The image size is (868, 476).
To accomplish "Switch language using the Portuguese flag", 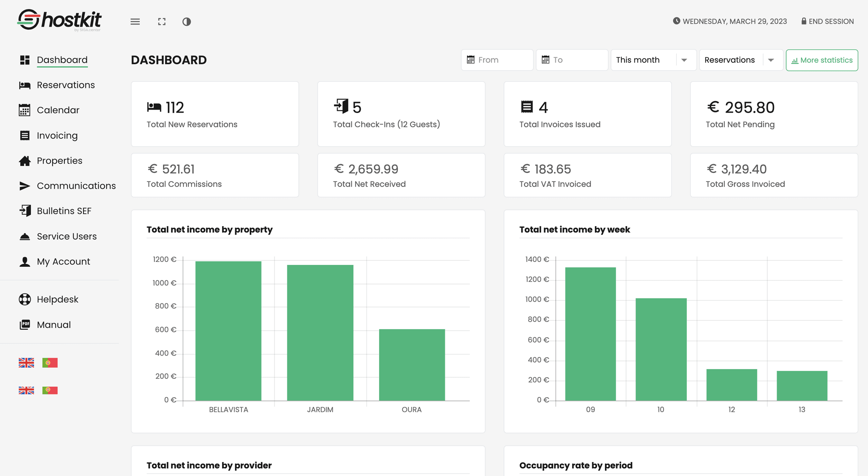I will (50, 362).
